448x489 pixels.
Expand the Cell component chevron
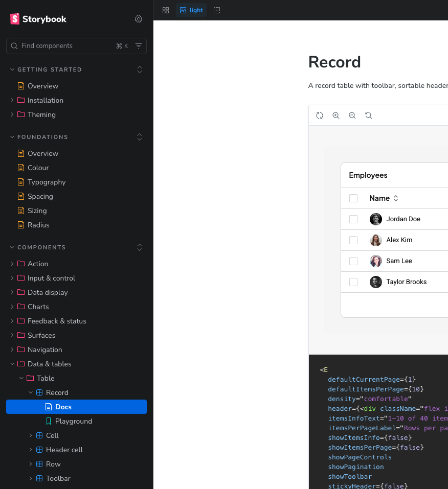point(31,436)
